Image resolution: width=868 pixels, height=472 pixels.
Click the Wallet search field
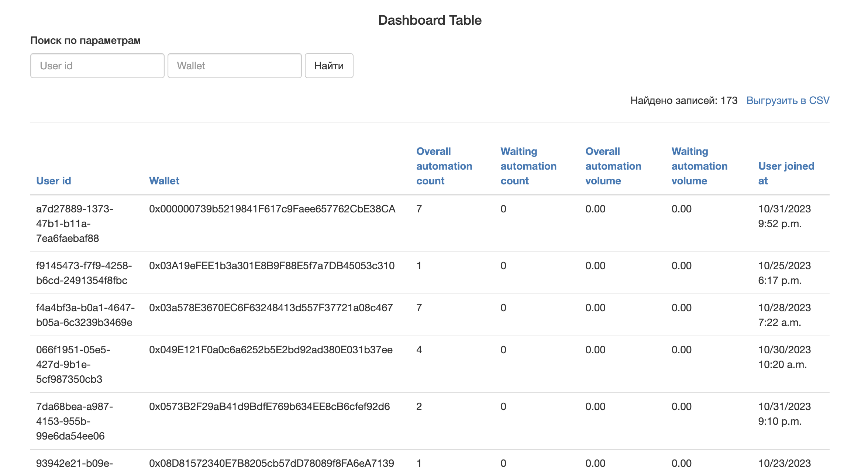click(x=234, y=66)
